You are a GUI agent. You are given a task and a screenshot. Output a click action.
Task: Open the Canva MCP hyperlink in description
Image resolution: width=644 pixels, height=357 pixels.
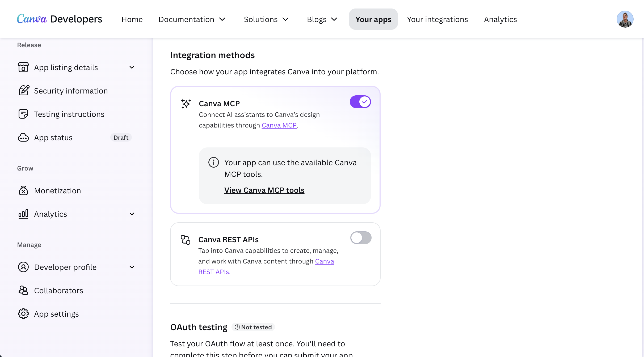click(x=279, y=125)
